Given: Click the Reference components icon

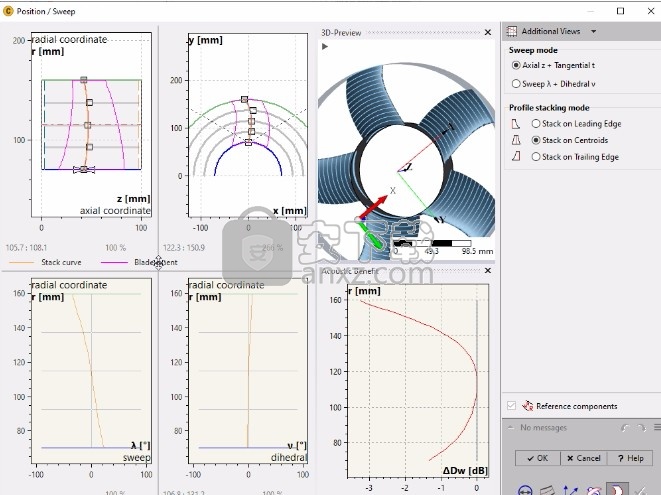Looking at the screenshot, I should pos(527,406).
